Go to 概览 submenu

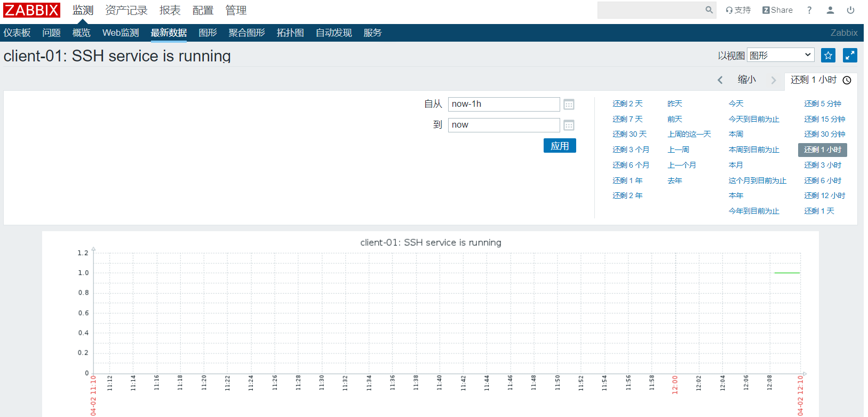[82, 33]
